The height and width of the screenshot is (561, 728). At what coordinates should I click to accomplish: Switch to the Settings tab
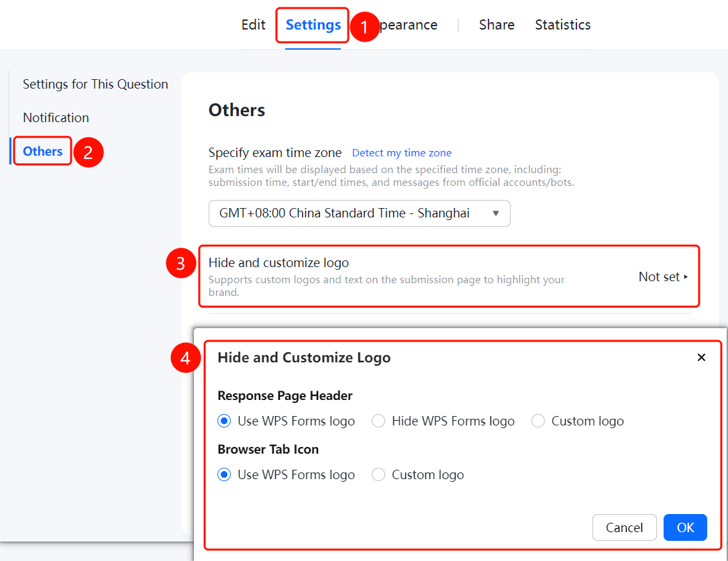[313, 25]
